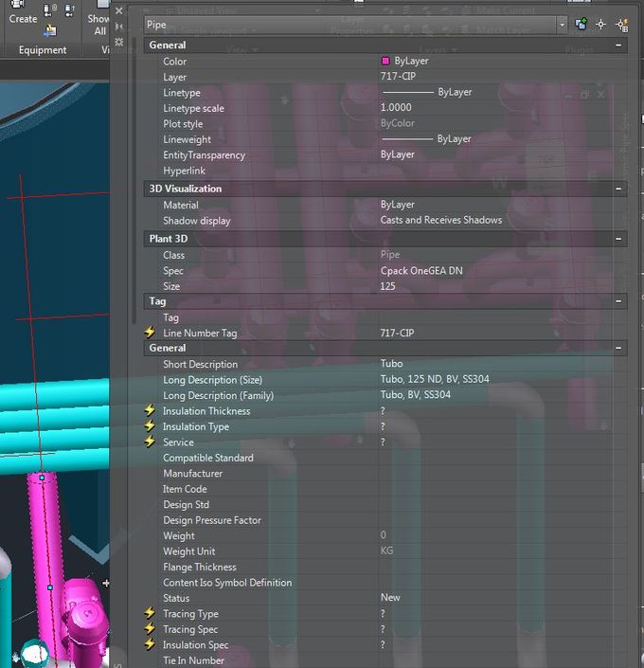Click the lightning icon beside Line Number Tag
Image resolution: width=644 pixels, height=668 pixels.
pyautogui.click(x=150, y=333)
